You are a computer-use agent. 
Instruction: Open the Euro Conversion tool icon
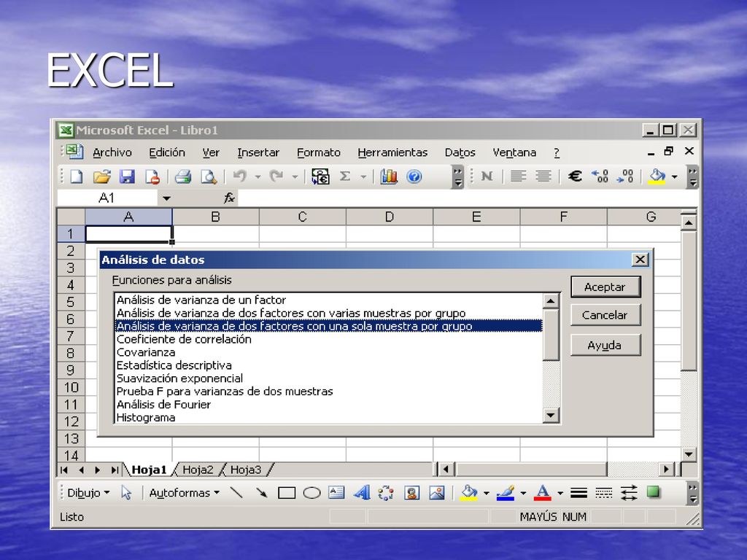[320, 176]
